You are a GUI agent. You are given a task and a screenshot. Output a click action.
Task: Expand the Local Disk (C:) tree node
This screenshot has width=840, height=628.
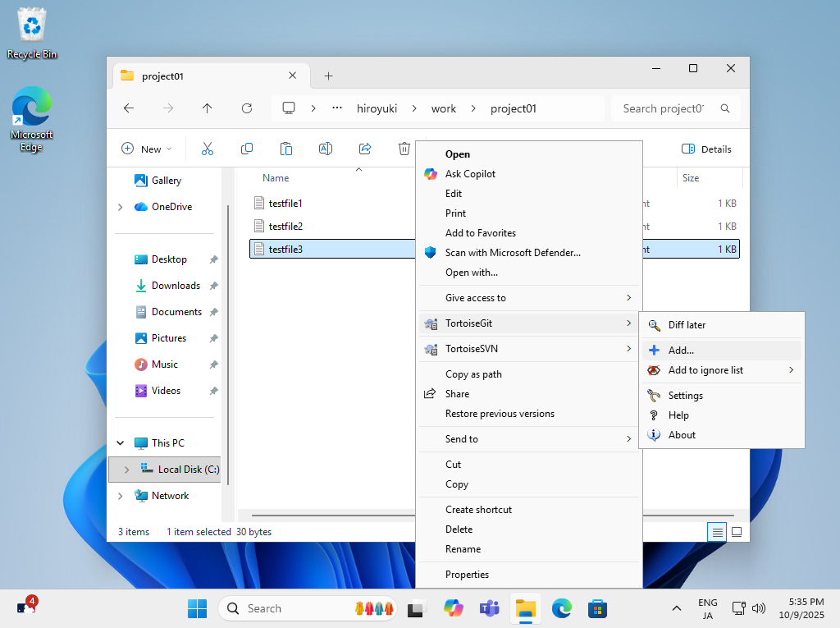126,470
